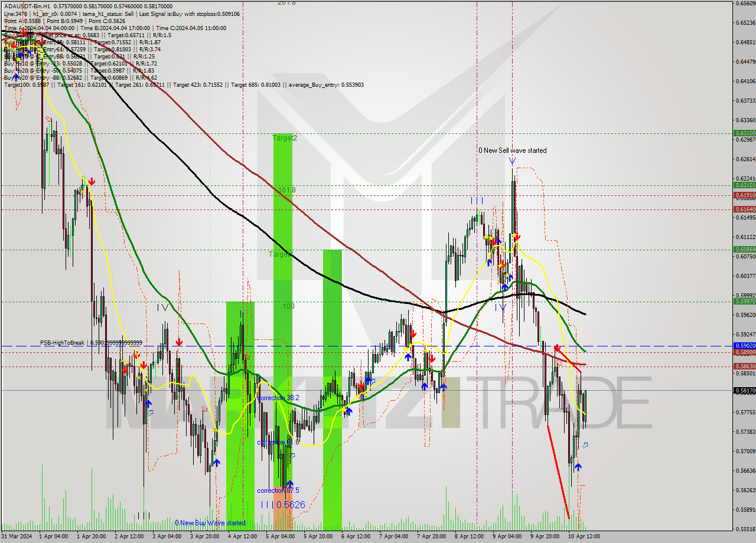Click the '6 Apr 12:00' time axis label
756x543 pixels.
click(356, 537)
